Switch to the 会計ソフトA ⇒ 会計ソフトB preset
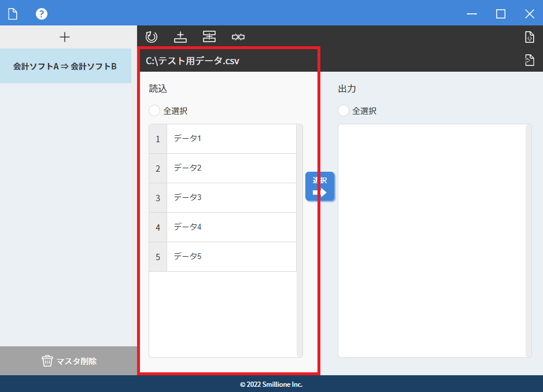This screenshot has width=543, height=392. pos(65,66)
